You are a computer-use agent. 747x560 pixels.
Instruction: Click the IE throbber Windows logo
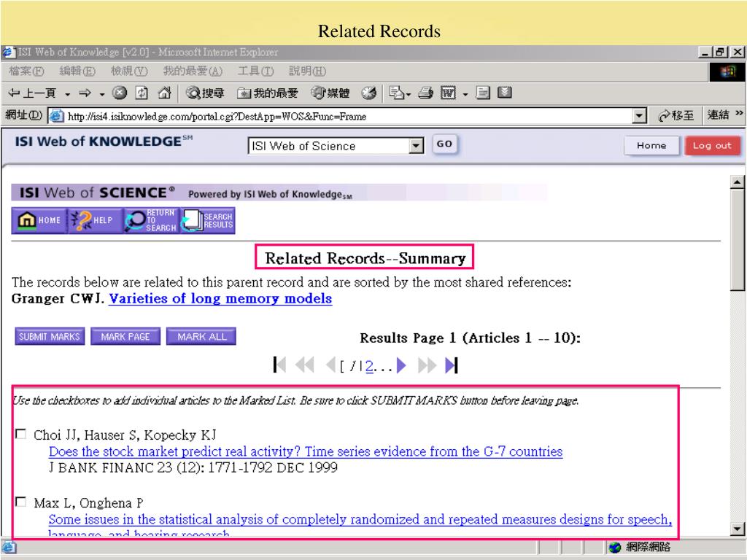(x=727, y=72)
